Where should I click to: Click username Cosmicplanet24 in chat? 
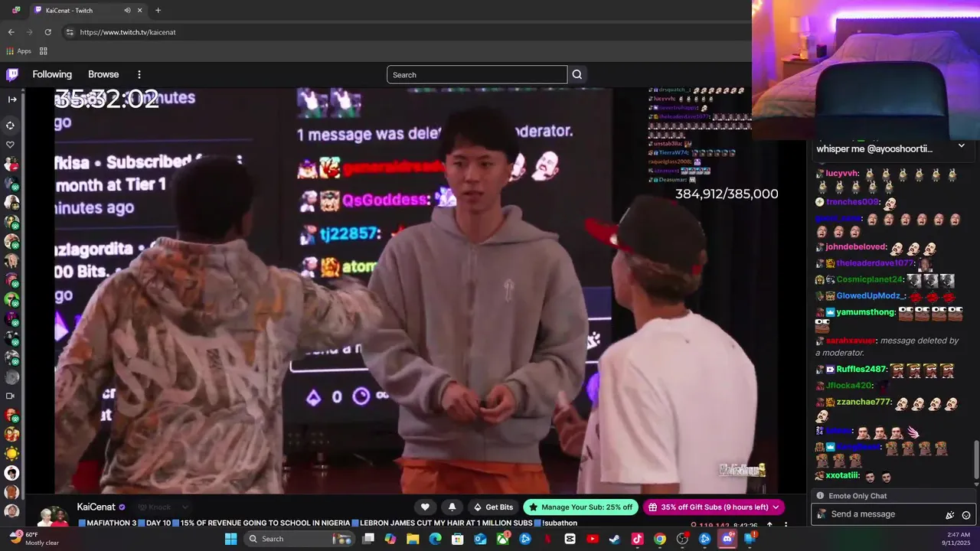870,279
